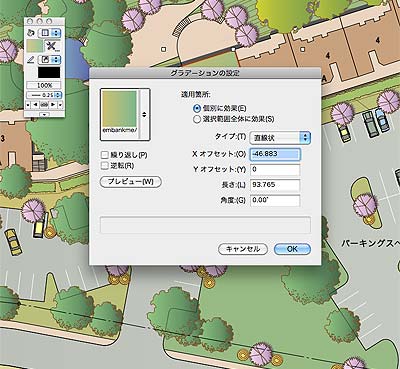This screenshot has height=369, width=400.
Task: Click the 角度(G) field with 0.00°
Action: [x=275, y=201]
